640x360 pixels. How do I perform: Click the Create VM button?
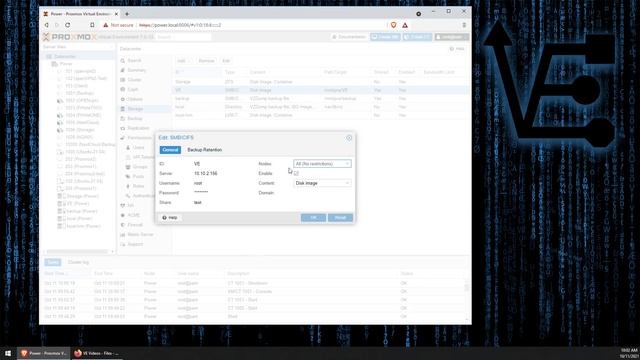coord(385,37)
